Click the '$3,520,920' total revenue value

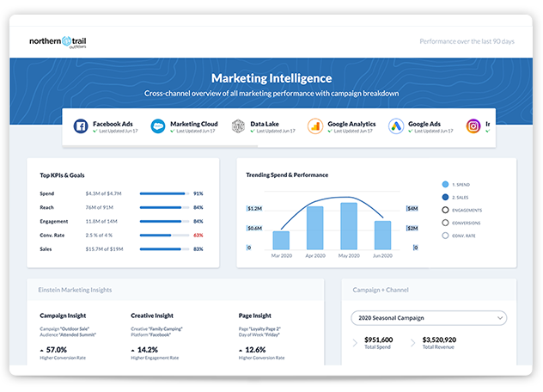[439, 340]
